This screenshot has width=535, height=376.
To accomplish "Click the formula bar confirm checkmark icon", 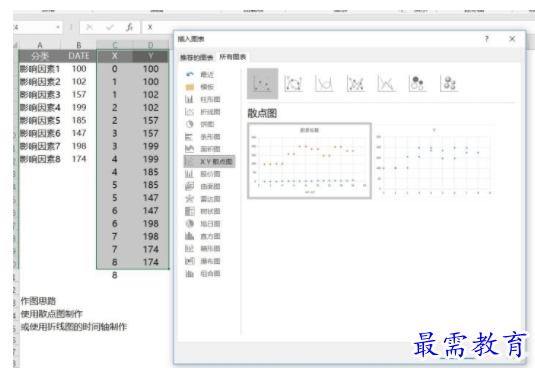I will pyautogui.click(x=110, y=27).
